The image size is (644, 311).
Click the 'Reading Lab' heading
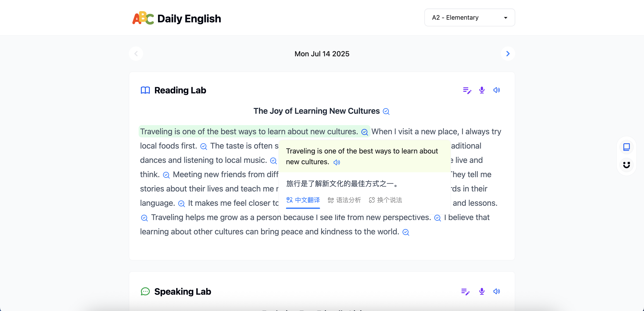click(180, 90)
